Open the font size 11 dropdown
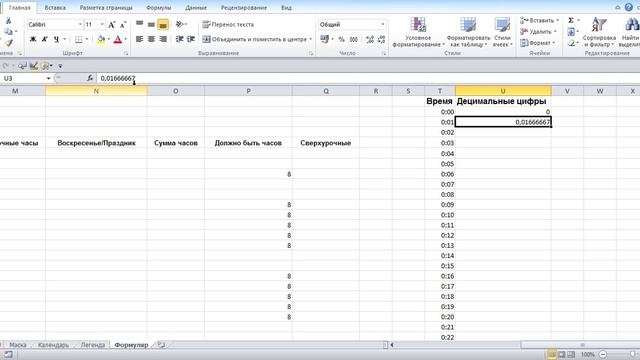640x360 pixels. (102, 24)
